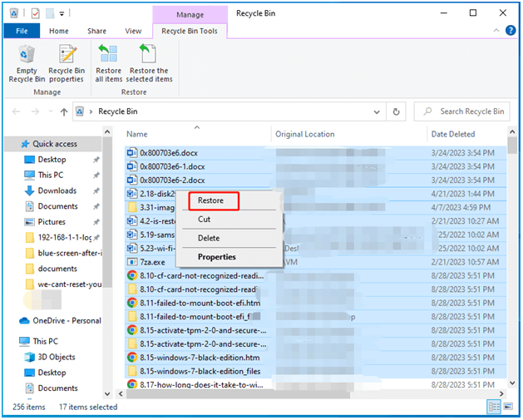Click the 7za.exe application icon
Viewport: 523px width, 420px height.
click(132, 262)
